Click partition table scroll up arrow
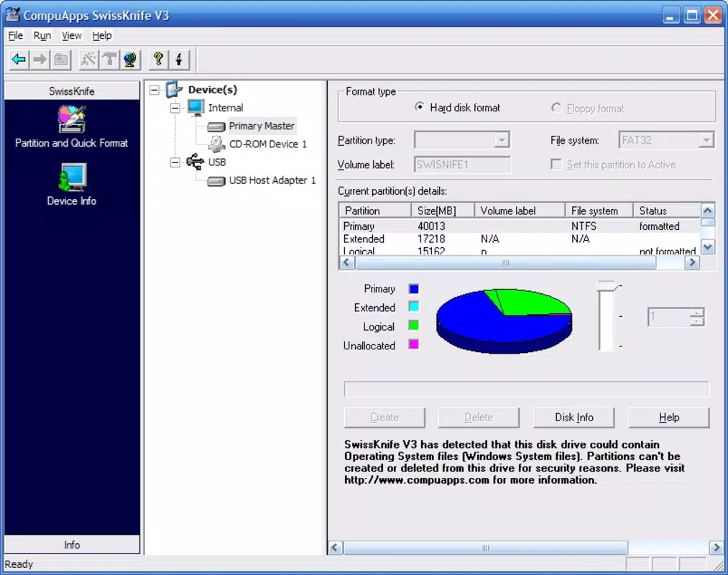The width and height of the screenshot is (728, 575). (707, 211)
